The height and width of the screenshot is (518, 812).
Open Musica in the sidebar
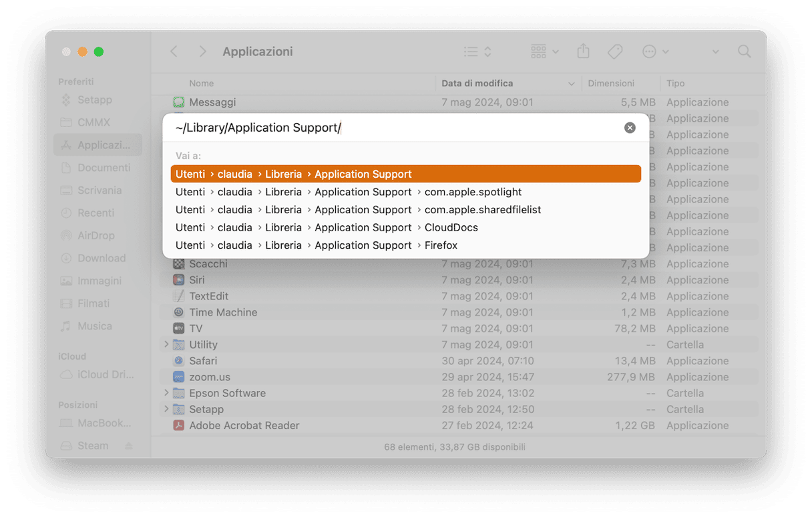tap(97, 326)
